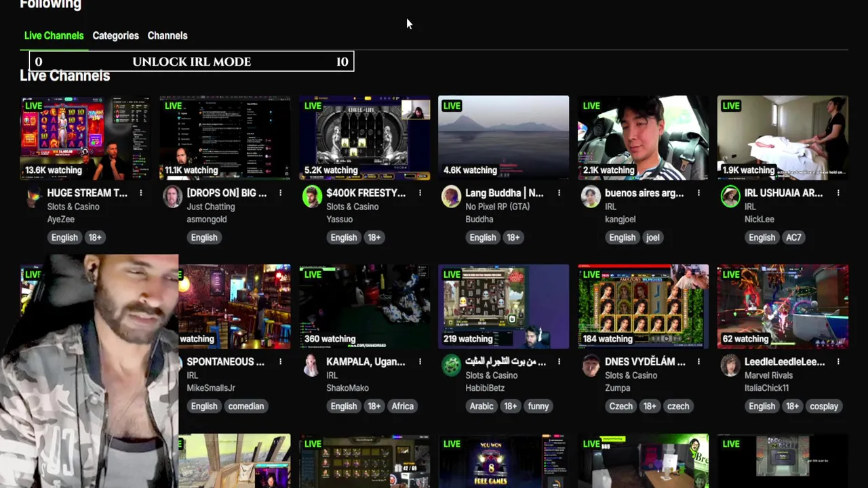Click the Following page heading
Viewport: 868px width, 488px height.
pyautogui.click(x=51, y=5)
